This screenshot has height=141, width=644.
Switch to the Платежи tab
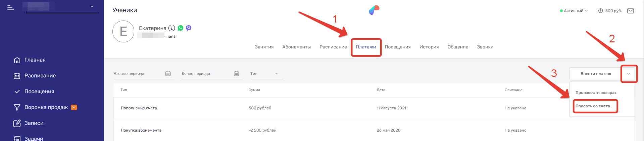[x=366, y=47]
